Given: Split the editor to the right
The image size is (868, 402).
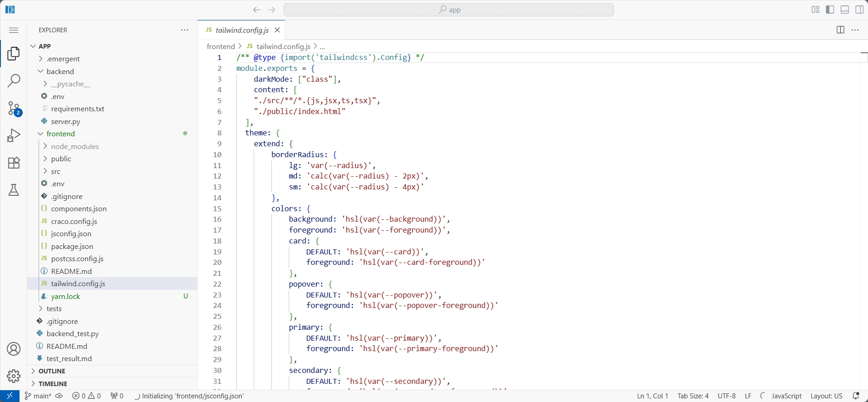Looking at the screenshot, I should pos(840,30).
